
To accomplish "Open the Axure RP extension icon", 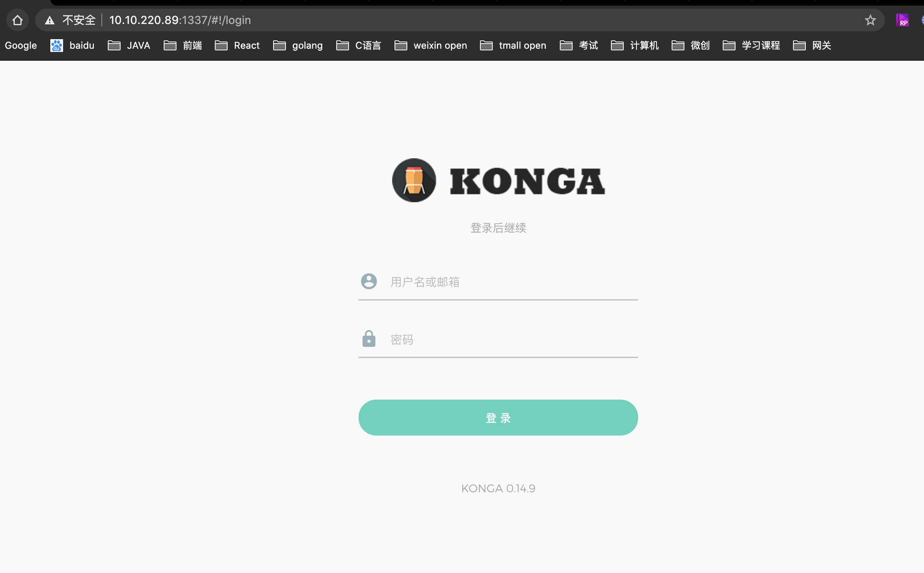I will 902,20.
